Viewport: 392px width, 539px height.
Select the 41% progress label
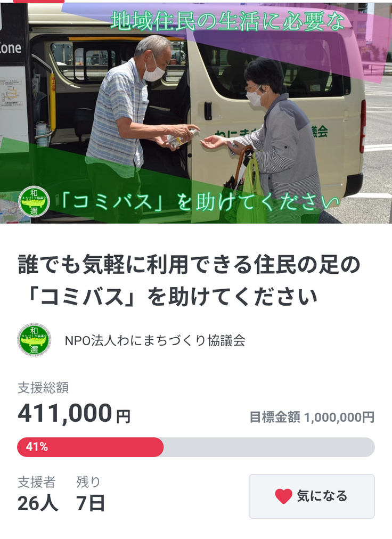[x=37, y=447]
